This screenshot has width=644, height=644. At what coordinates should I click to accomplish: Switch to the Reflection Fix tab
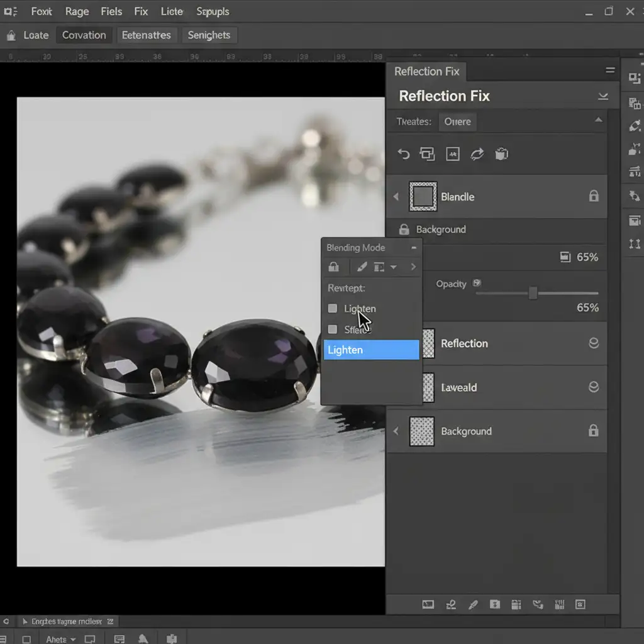click(426, 71)
